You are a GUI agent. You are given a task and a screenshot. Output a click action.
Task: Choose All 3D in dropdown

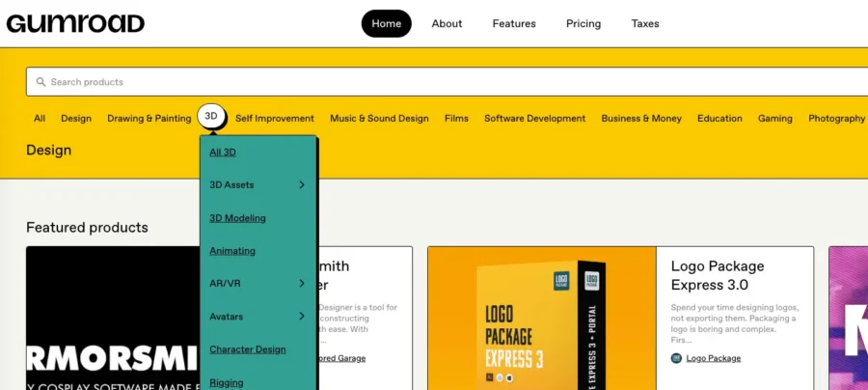(223, 152)
